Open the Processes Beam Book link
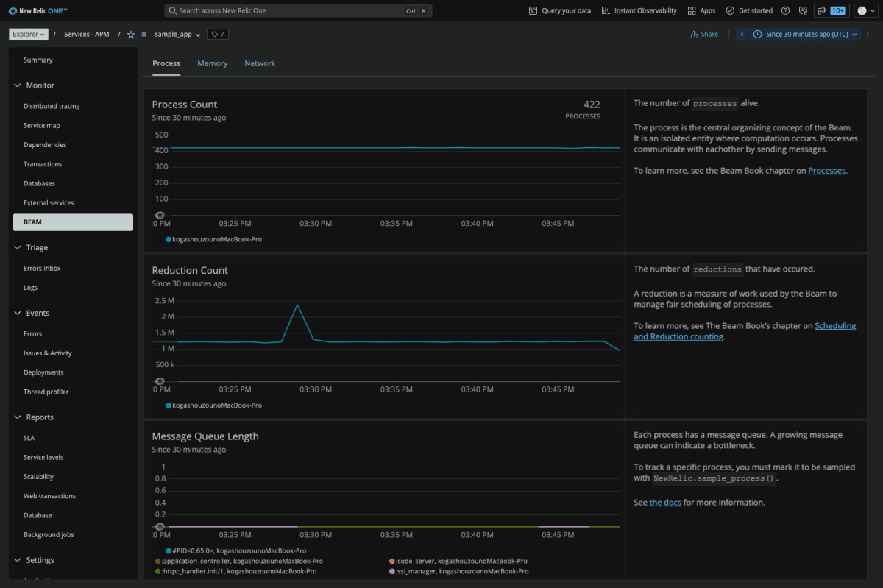Screen dimensions: 883x588 click(x=827, y=171)
